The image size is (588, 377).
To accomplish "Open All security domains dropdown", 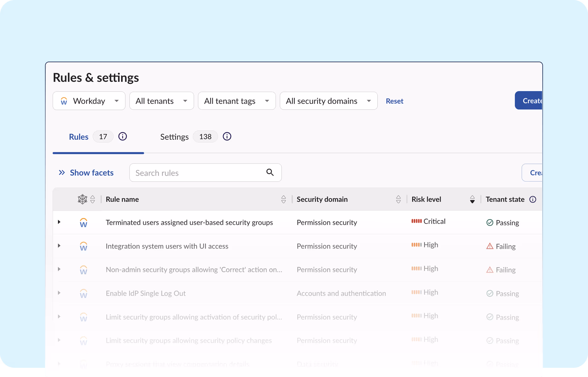I will [328, 101].
